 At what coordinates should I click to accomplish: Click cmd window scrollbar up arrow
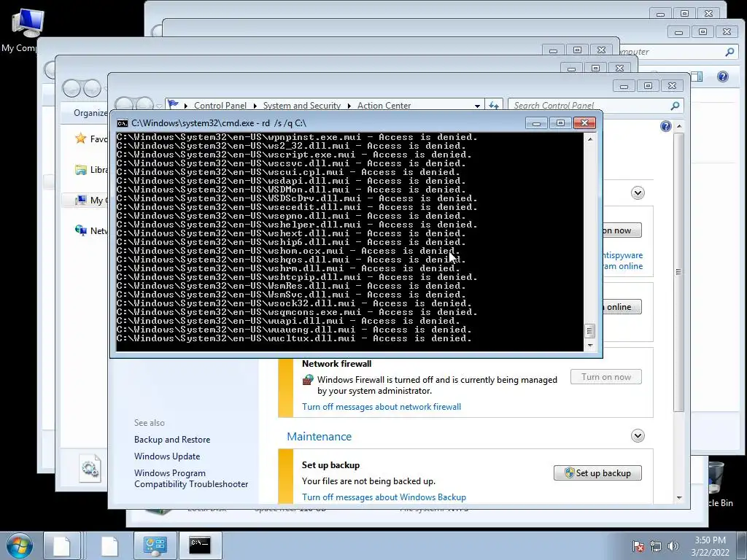[x=590, y=139]
